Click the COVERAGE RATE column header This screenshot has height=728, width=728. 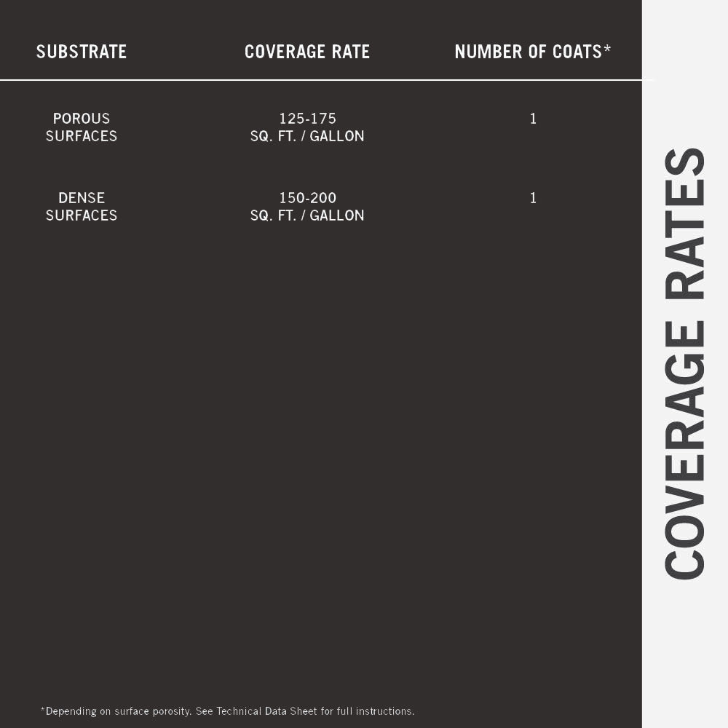point(307,52)
